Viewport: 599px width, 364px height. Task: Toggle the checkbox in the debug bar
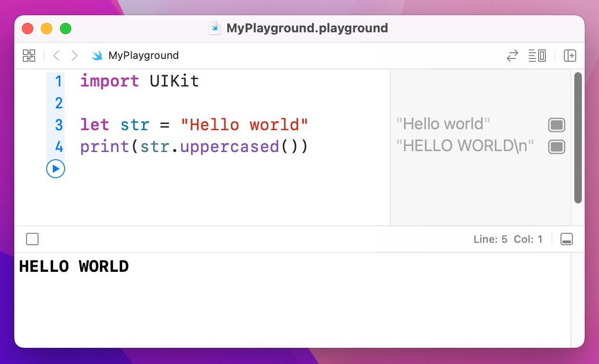32,239
